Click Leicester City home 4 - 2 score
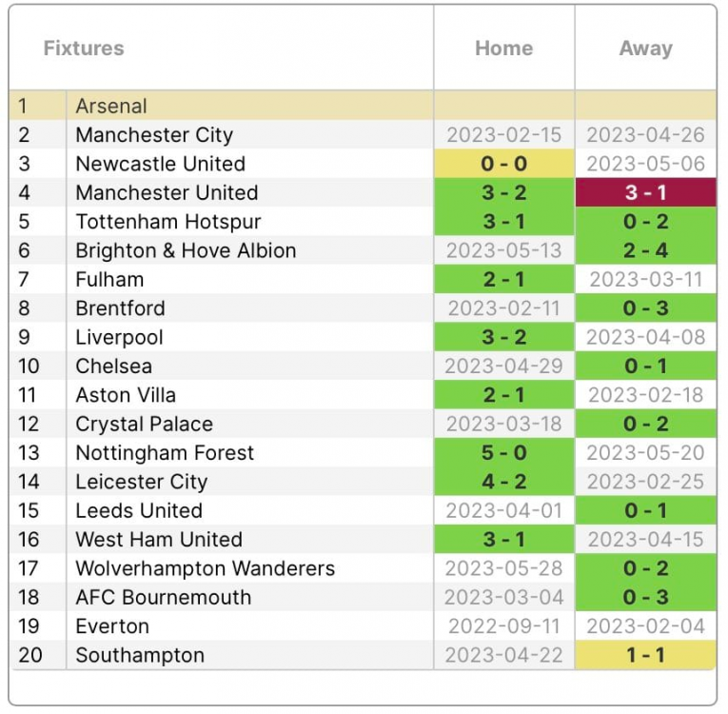Screen dimensions: 728x714 503,482
